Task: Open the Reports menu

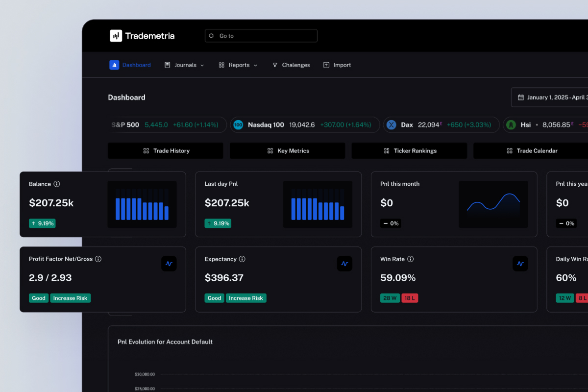Action: (x=238, y=65)
